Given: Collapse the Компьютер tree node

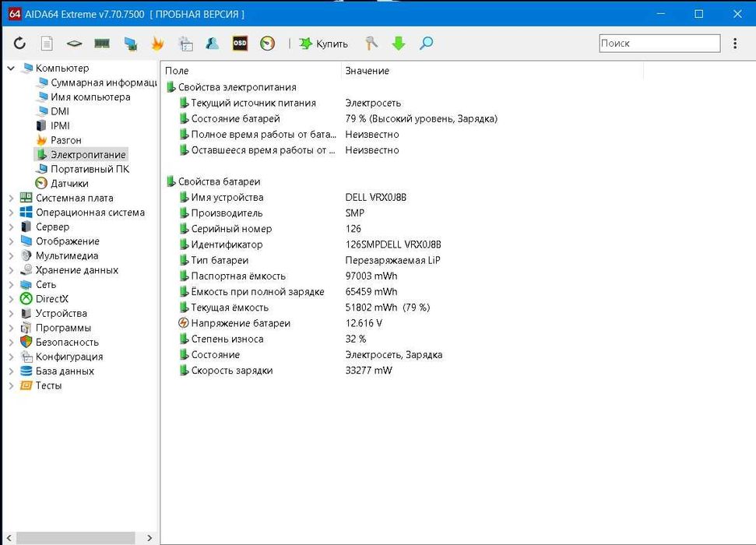Looking at the screenshot, I should click(x=11, y=69).
